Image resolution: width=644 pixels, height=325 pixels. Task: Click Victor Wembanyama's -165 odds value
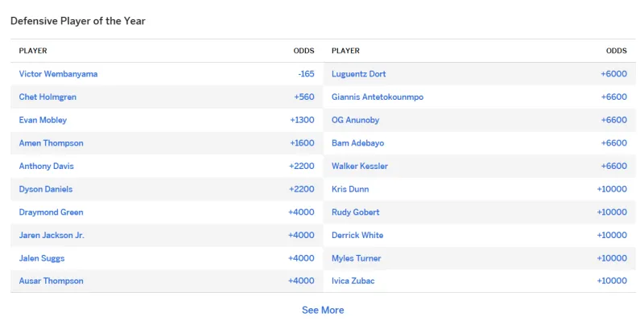pos(306,74)
